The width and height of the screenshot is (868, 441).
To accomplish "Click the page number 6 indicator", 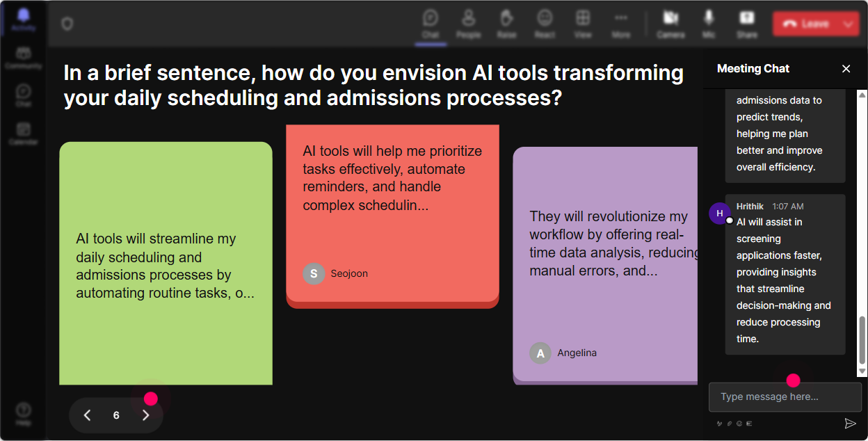I will (x=116, y=415).
